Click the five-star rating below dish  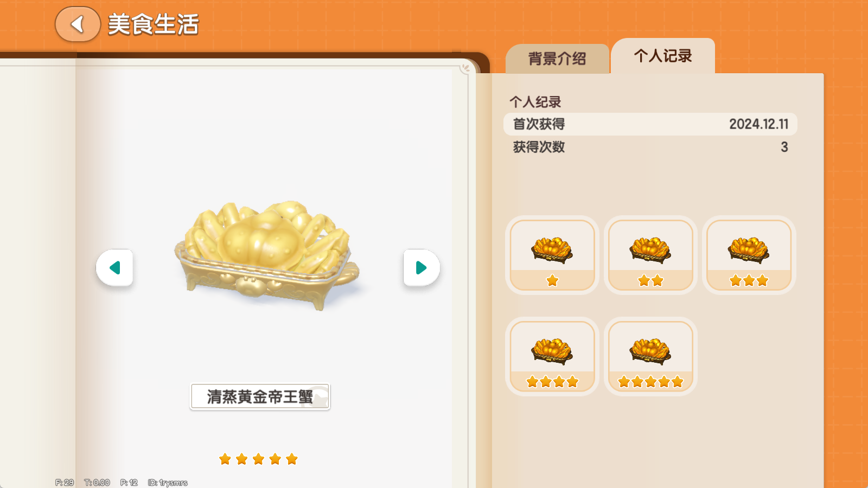[x=258, y=459]
